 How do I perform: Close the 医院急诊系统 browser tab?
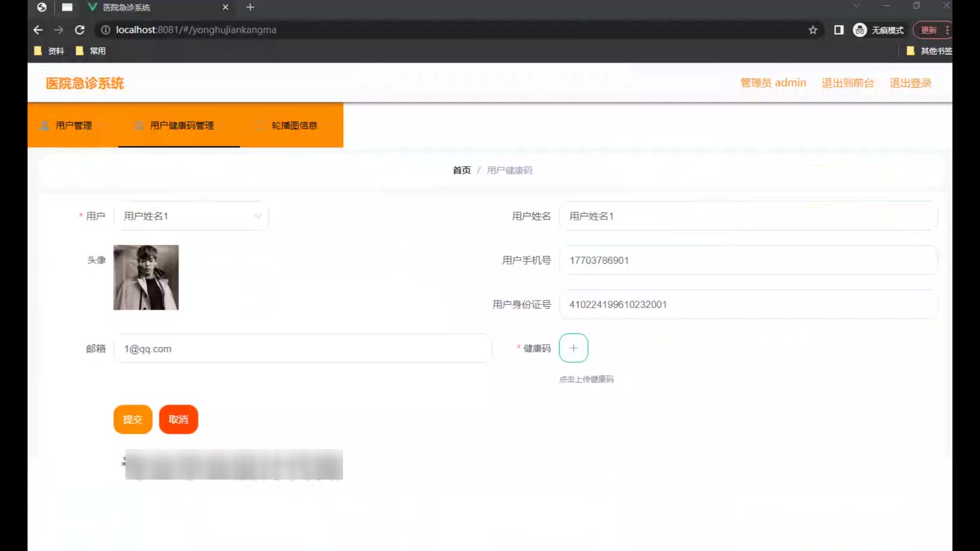[x=226, y=7]
